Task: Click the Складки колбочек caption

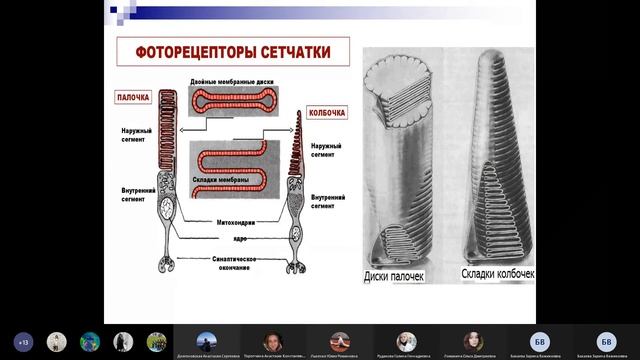Action: 498,273
